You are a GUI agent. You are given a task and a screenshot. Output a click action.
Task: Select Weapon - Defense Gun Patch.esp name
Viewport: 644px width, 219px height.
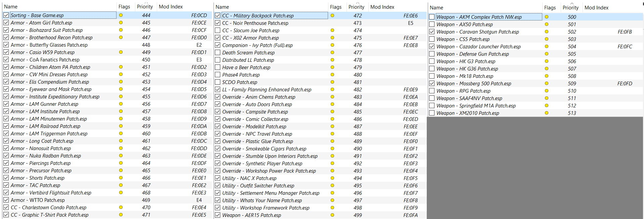472,54
